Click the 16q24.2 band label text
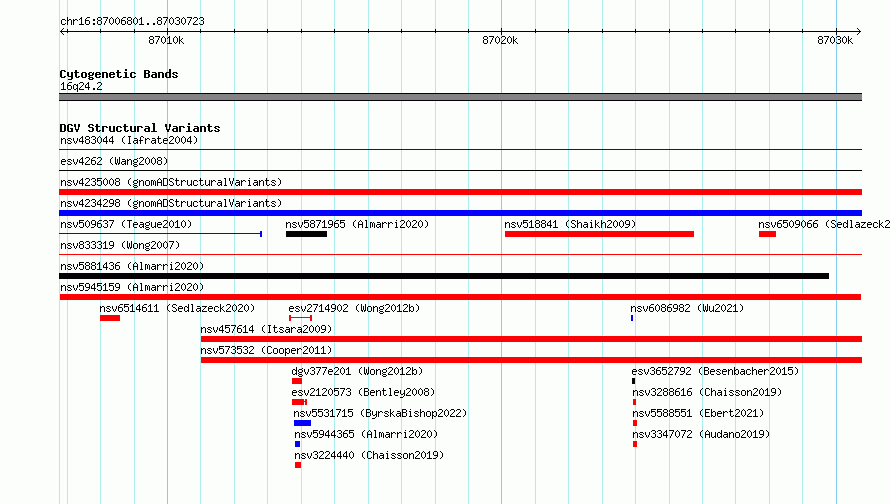The height and width of the screenshot is (504, 890). click(x=81, y=86)
